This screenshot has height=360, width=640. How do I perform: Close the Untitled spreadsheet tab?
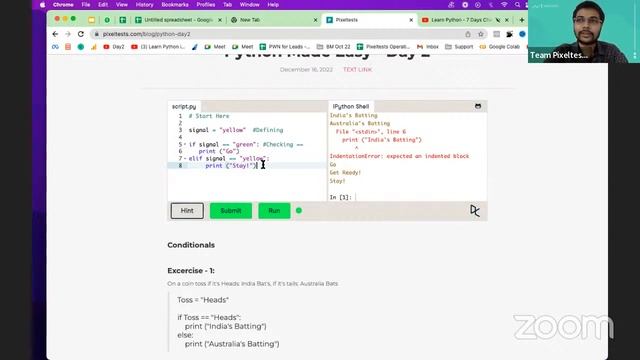coord(220,20)
